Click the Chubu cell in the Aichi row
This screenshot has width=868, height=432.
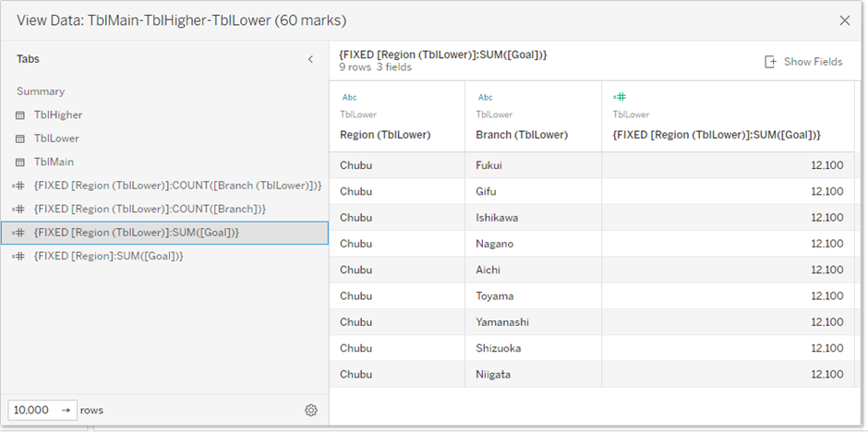397,270
